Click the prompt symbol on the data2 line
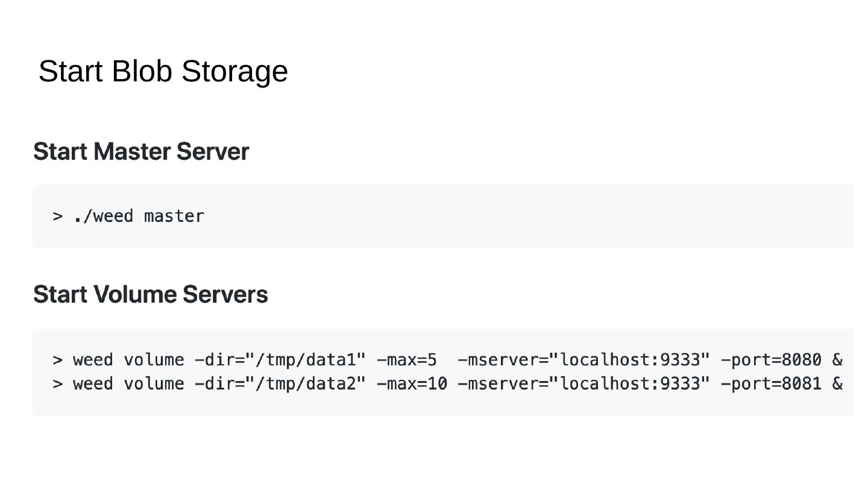Screen dimensions: 868x489 [58, 383]
